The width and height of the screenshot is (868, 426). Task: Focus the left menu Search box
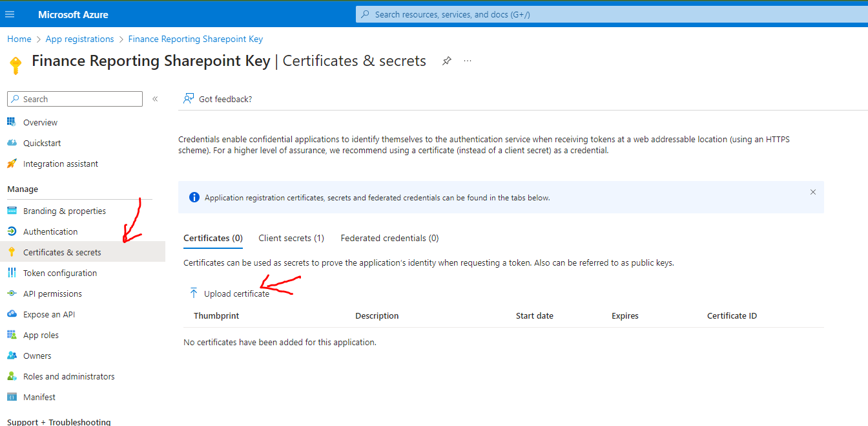(75, 99)
